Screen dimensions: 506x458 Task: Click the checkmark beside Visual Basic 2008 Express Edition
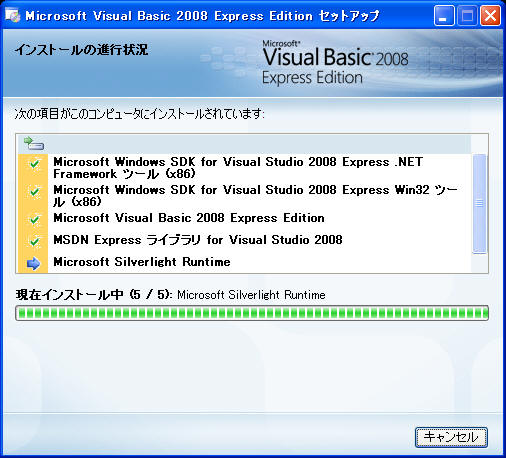click(34, 220)
